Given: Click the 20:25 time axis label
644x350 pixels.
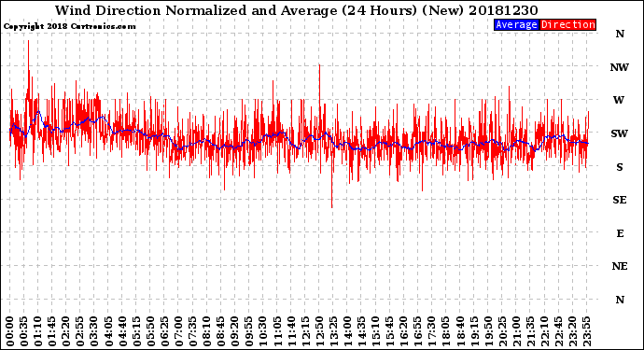Looking at the screenshot, I should tap(502, 331).
